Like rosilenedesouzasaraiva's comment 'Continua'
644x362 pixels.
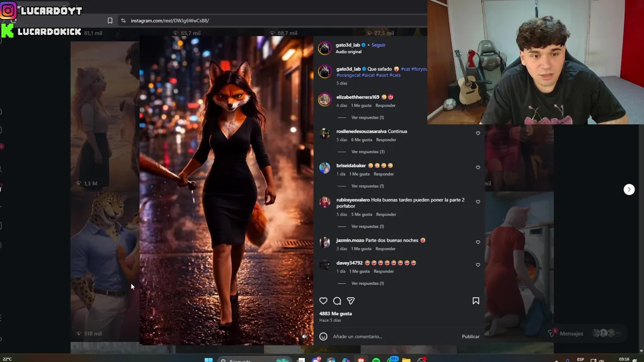point(478,133)
